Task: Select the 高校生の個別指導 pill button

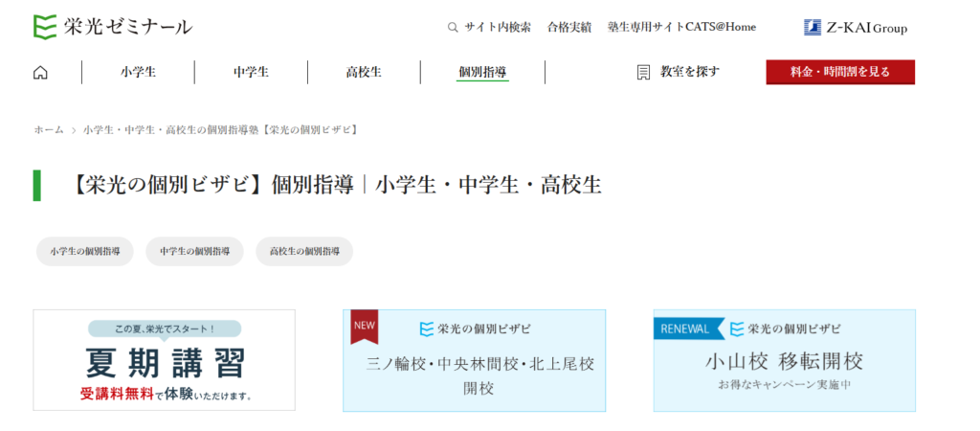Action: click(x=304, y=252)
